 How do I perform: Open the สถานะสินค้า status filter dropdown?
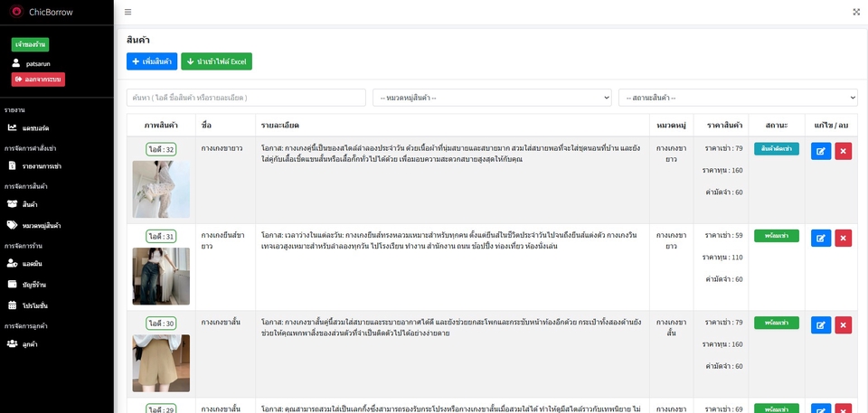pyautogui.click(x=738, y=98)
